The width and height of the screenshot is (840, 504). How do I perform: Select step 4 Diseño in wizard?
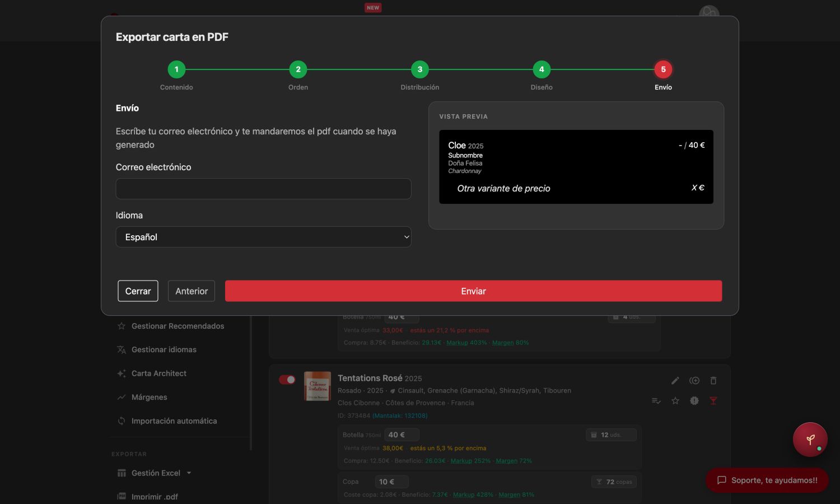click(542, 69)
